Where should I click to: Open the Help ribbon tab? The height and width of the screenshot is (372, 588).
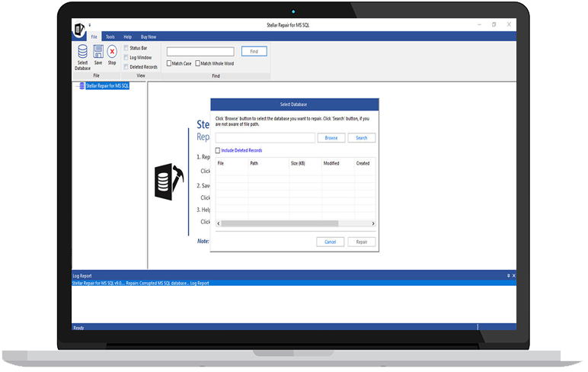pos(127,37)
